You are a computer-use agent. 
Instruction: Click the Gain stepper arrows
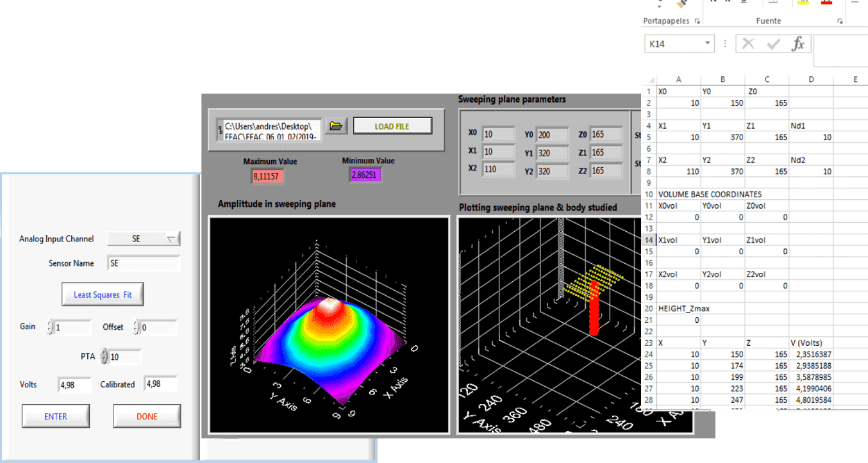(x=50, y=327)
